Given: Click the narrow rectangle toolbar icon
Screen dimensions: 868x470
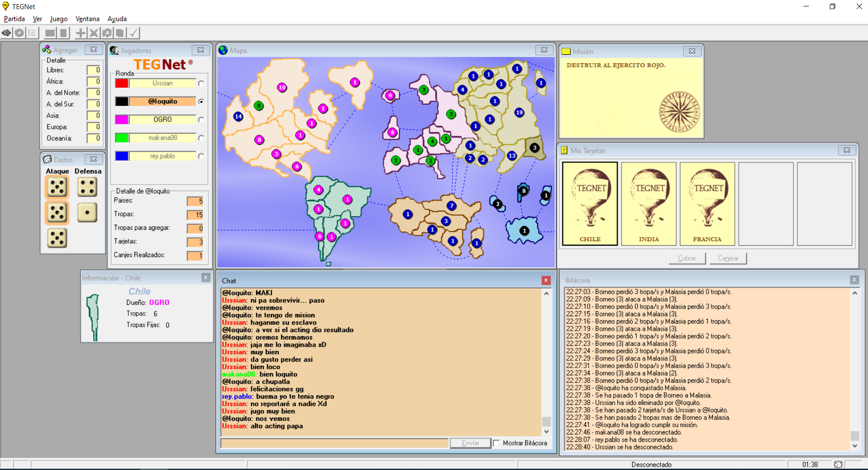Looking at the screenshot, I should [63, 33].
